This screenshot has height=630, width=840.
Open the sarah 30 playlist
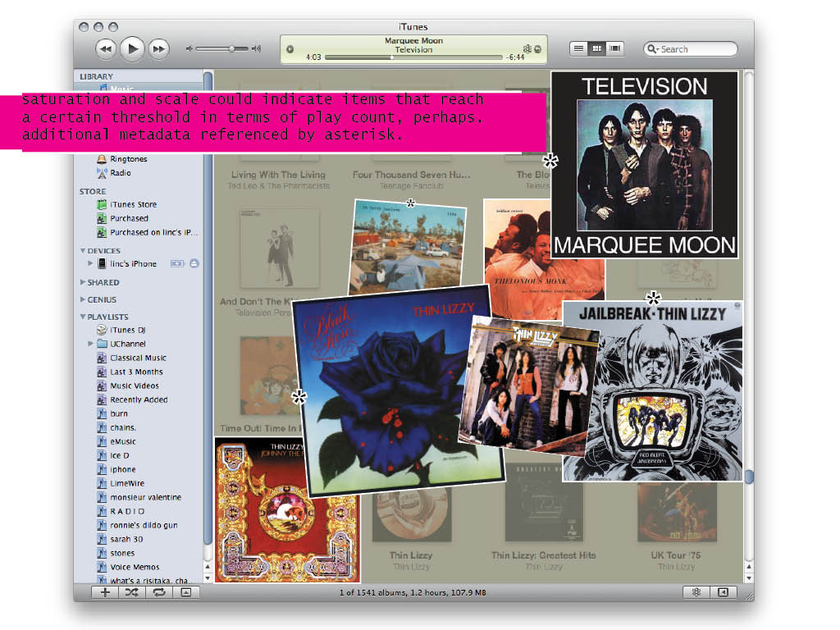point(126,539)
